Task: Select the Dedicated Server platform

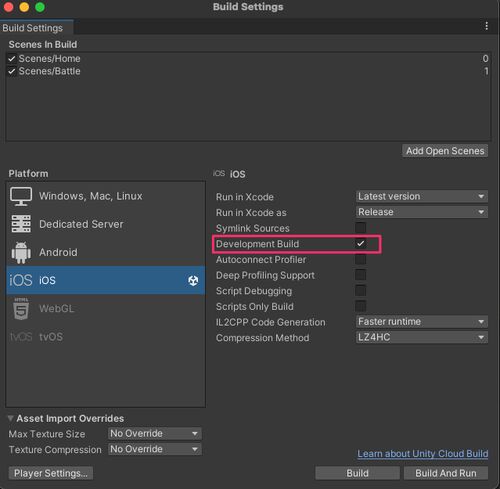Action: pos(105,224)
